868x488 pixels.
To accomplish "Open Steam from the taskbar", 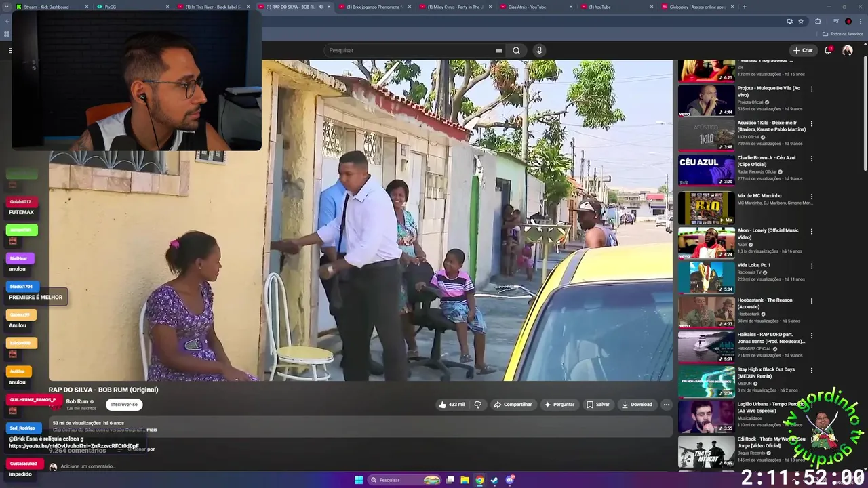I will pos(494,480).
